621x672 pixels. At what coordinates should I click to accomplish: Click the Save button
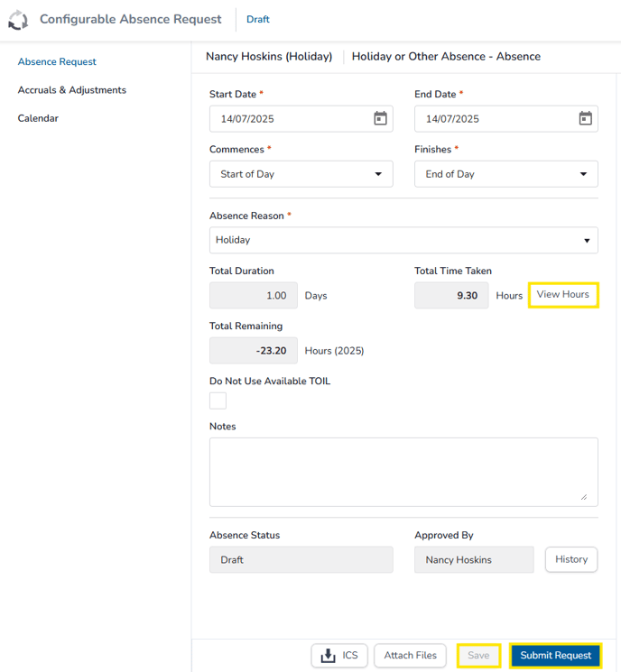478,655
